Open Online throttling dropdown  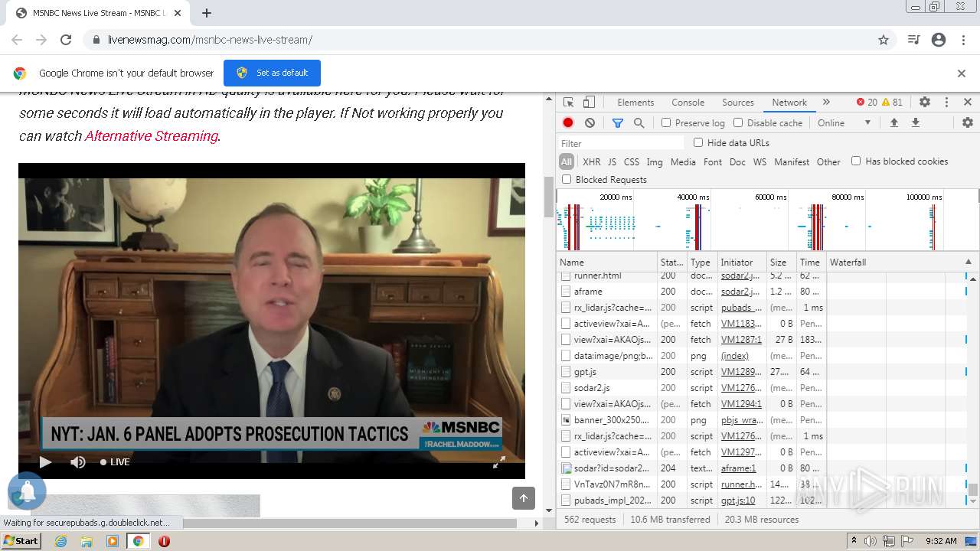pyautogui.click(x=844, y=122)
